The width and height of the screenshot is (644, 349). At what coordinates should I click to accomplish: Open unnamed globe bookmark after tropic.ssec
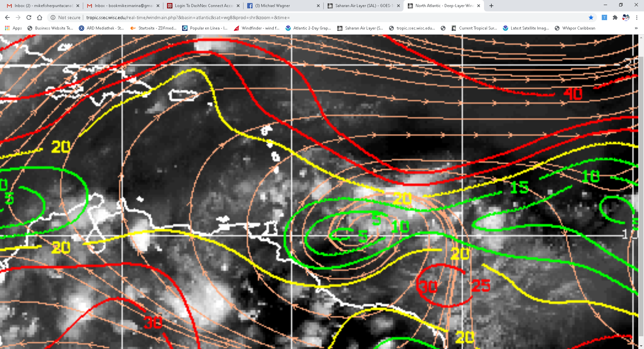[x=443, y=28]
